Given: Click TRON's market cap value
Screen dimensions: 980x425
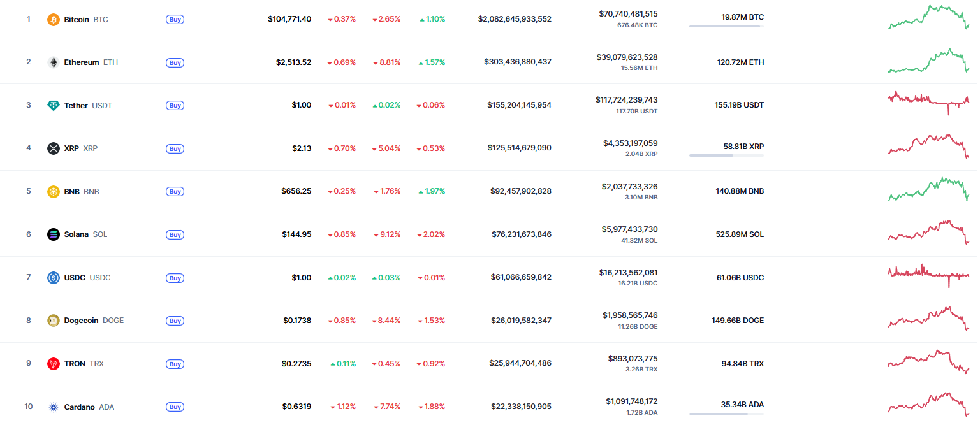Looking at the screenshot, I should tap(521, 363).
